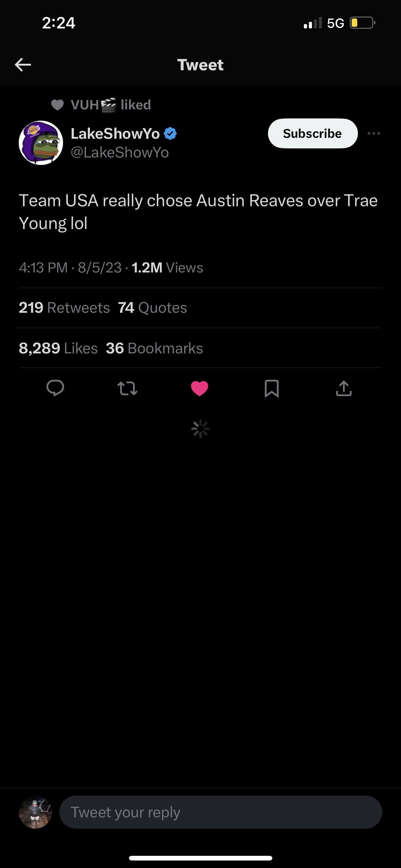Tap the blue verified badge
Viewport: 401px width, 868px height.
click(x=171, y=134)
